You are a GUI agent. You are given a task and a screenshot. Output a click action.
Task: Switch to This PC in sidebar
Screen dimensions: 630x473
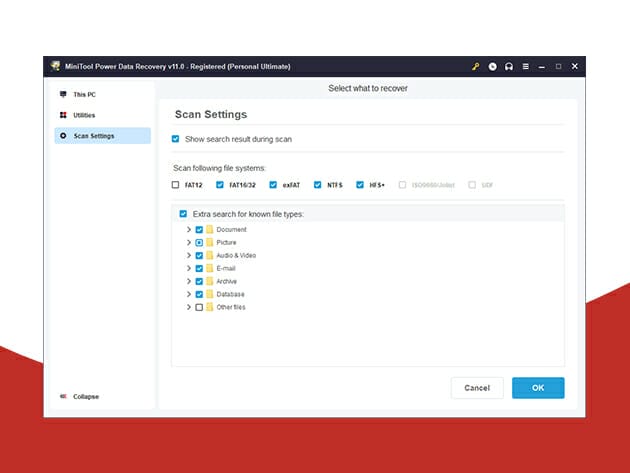coord(84,95)
